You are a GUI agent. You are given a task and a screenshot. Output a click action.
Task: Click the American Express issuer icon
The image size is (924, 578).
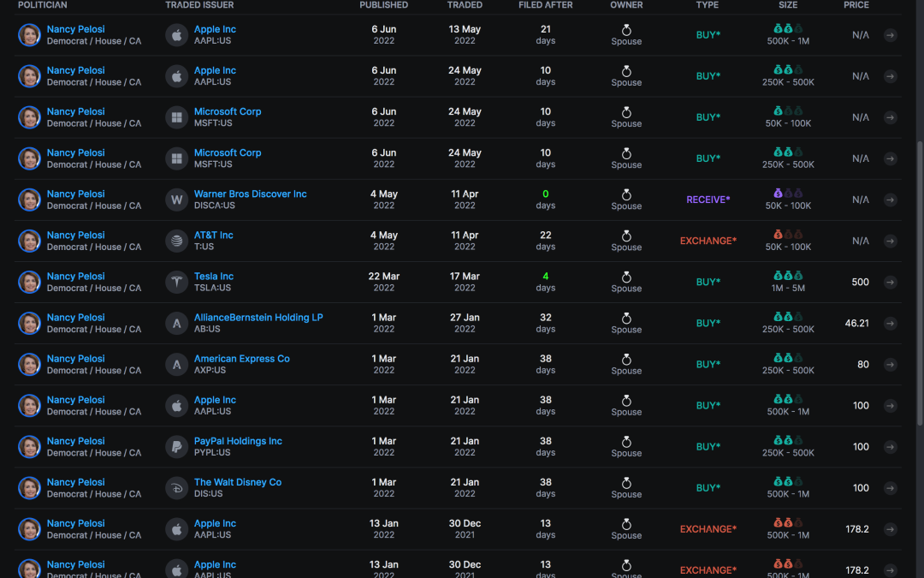[177, 364]
